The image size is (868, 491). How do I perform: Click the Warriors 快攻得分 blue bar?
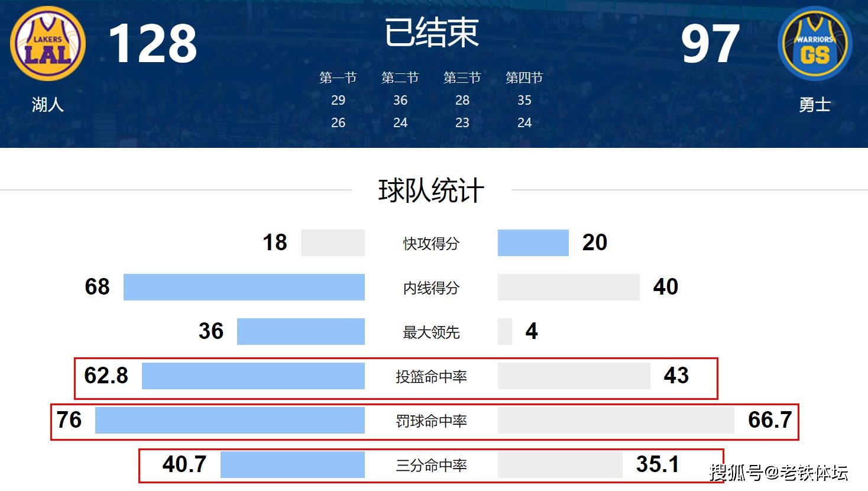[x=533, y=243]
